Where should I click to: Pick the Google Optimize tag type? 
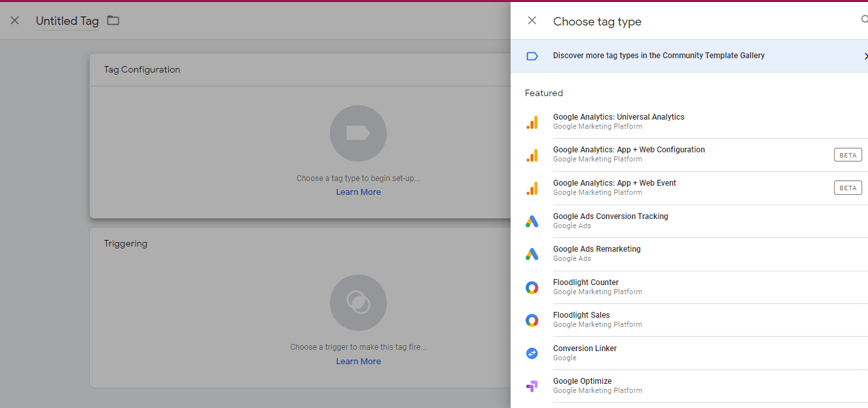pos(582,384)
